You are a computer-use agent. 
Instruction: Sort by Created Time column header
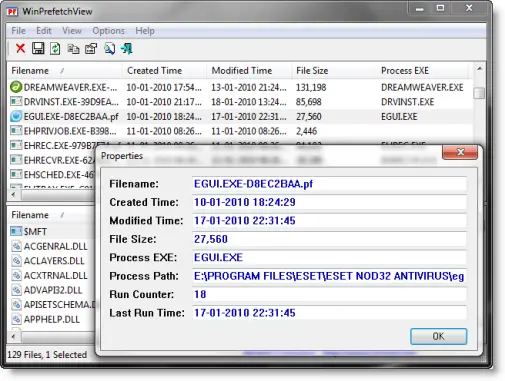point(164,71)
